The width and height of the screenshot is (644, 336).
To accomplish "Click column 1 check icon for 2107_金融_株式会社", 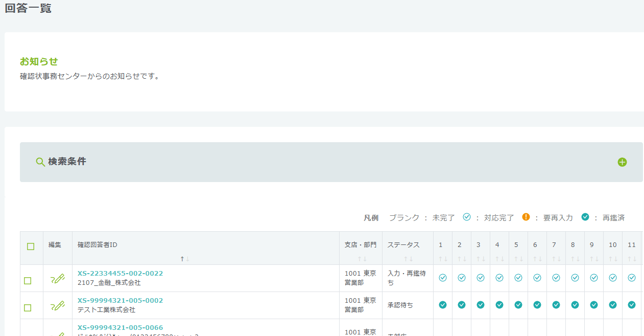I will [x=443, y=278].
